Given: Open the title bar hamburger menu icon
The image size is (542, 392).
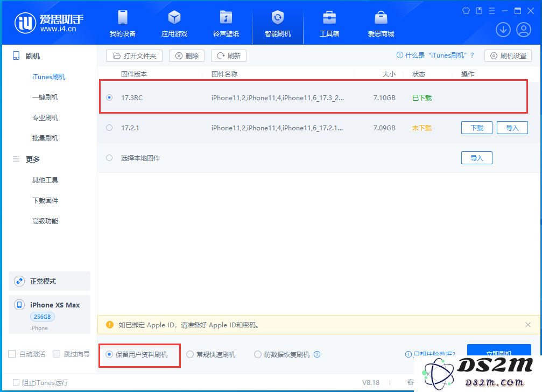Looking at the screenshot, I should pos(492,11).
